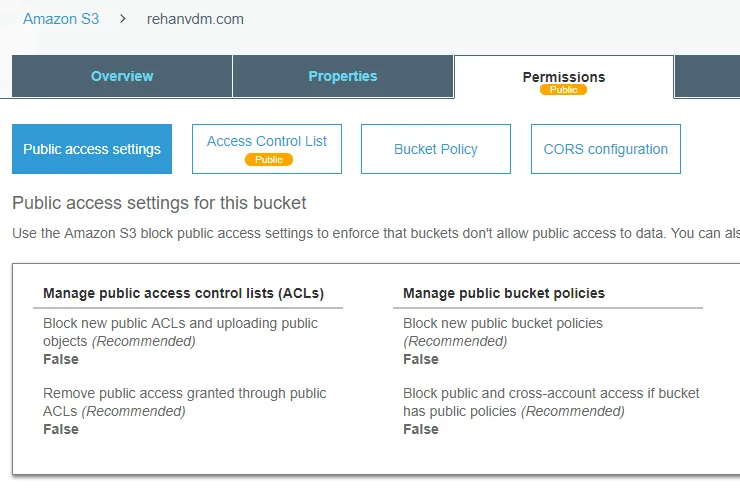Open the Bucket Policy editor

(x=436, y=149)
